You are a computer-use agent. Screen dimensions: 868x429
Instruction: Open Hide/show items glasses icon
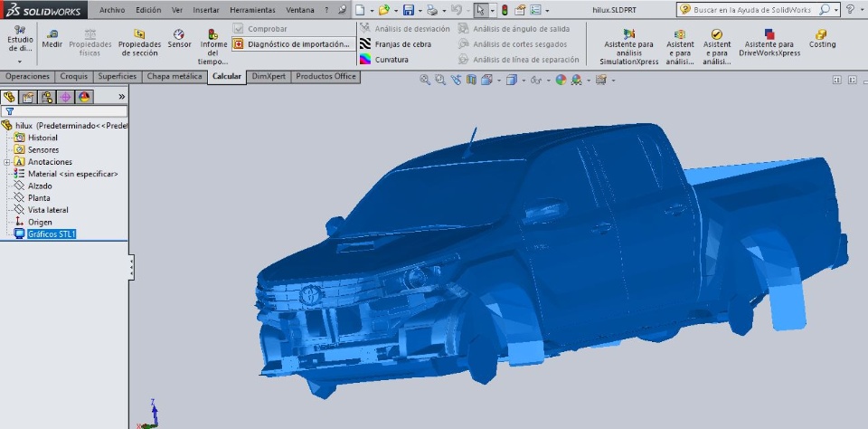coord(536,80)
